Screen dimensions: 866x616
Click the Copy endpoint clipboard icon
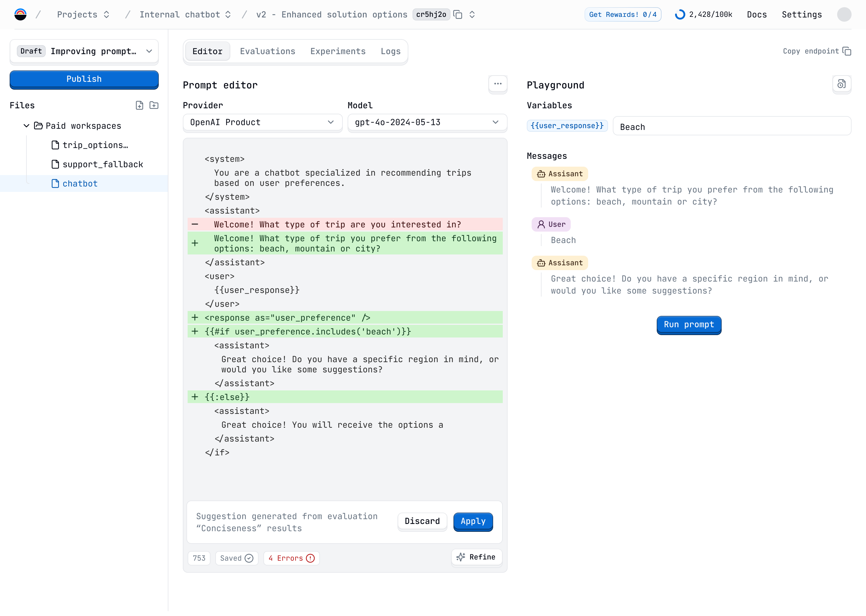pyautogui.click(x=847, y=51)
